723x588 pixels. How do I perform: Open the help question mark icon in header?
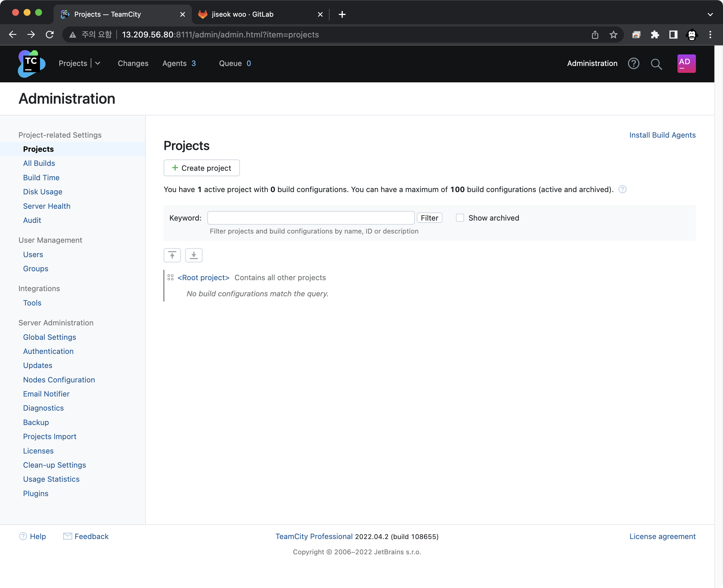pos(633,63)
